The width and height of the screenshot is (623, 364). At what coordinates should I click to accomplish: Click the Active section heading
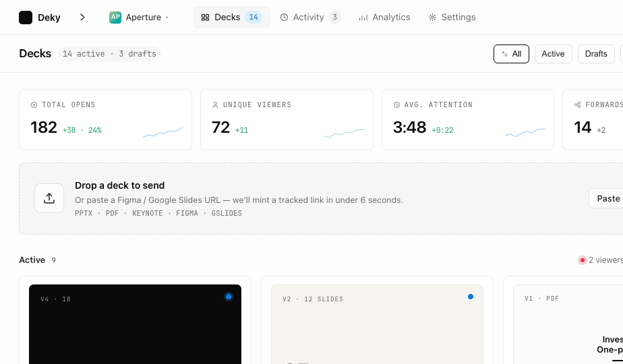point(32,260)
